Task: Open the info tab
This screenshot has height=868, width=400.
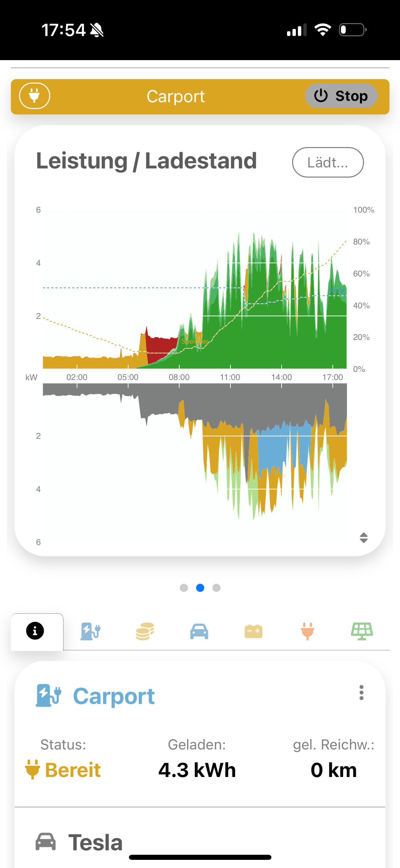Action: [x=35, y=631]
